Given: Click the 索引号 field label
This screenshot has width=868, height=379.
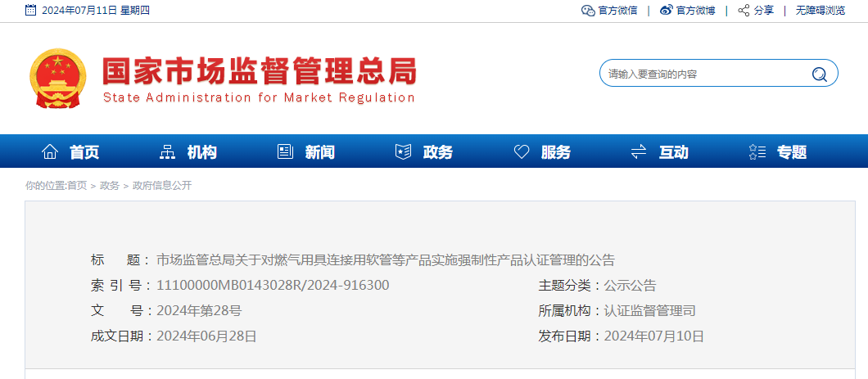Looking at the screenshot, I should pos(122,286).
